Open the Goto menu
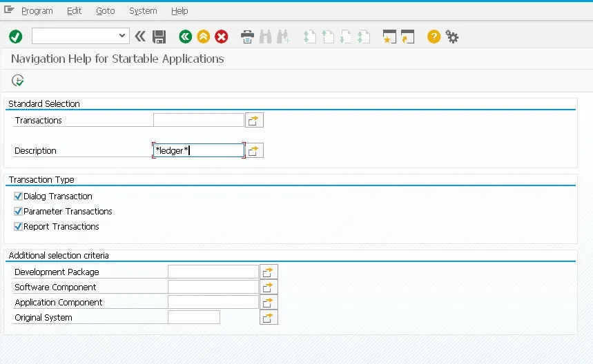The image size is (593, 364). (x=106, y=11)
